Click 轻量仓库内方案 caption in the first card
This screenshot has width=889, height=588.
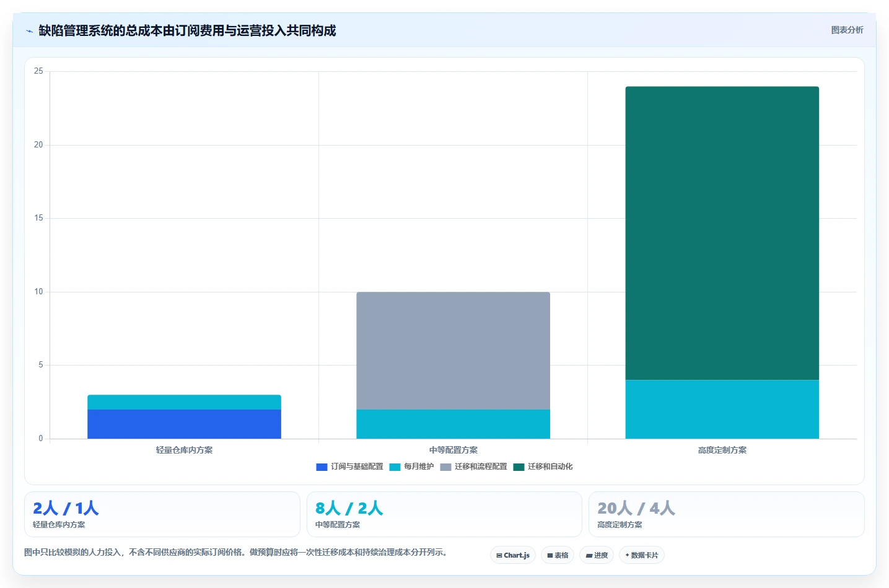[x=59, y=525]
